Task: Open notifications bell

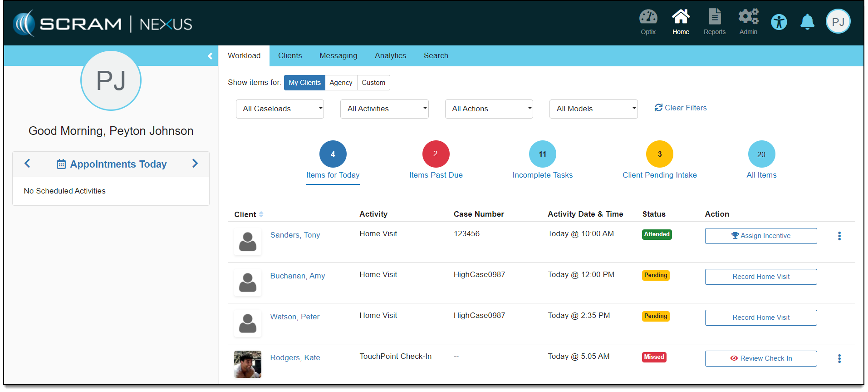Action: point(807,22)
